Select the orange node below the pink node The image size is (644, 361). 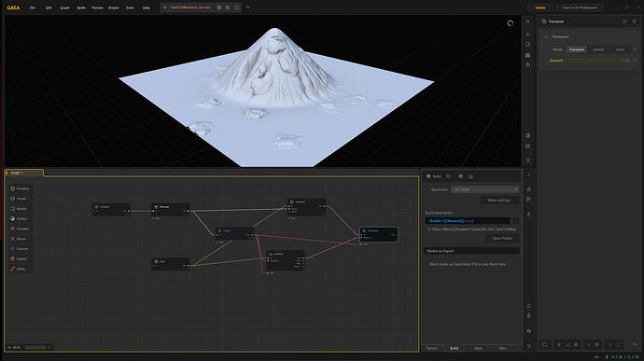click(286, 260)
